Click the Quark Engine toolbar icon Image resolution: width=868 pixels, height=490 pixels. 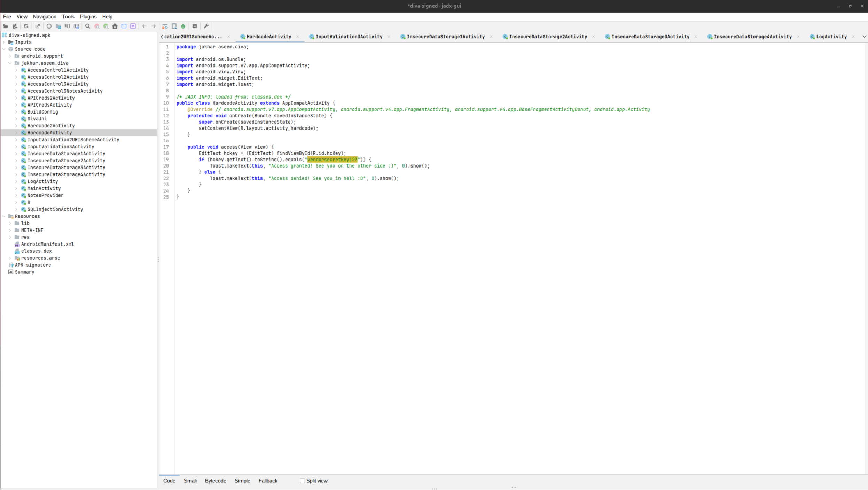coord(174,26)
